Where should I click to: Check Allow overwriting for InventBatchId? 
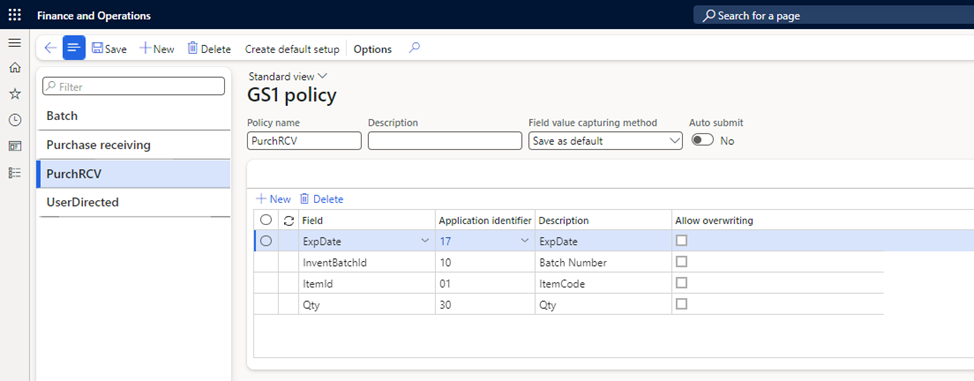[681, 262]
